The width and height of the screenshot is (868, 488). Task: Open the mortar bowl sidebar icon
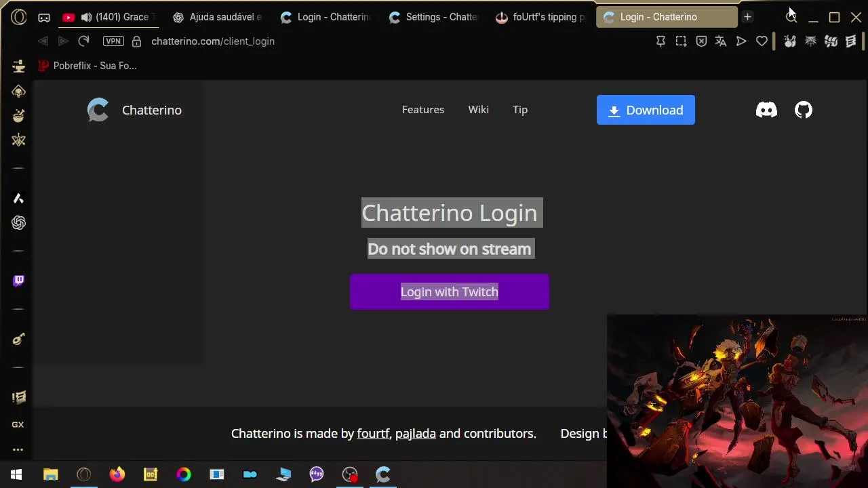tap(19, 115)
